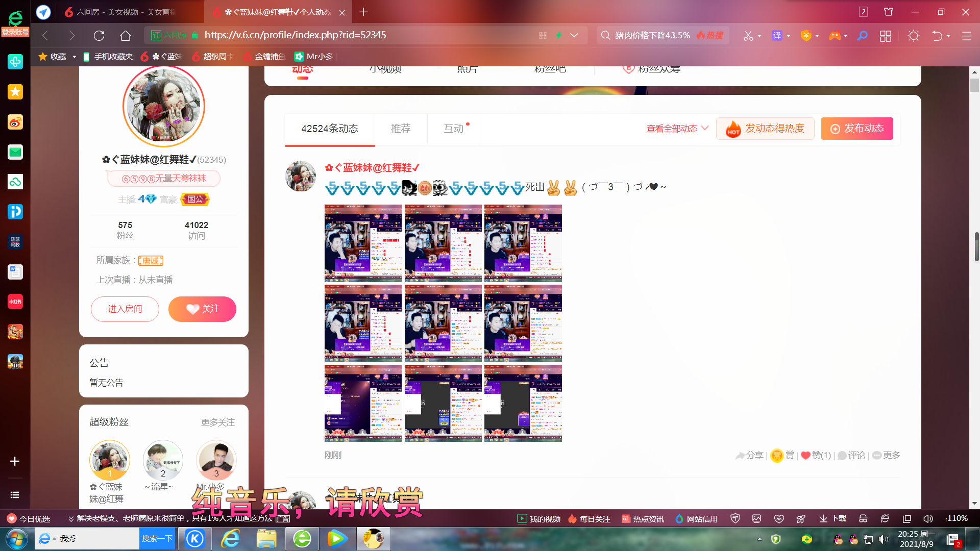Click 进入房间 button

tap(125, 309)
